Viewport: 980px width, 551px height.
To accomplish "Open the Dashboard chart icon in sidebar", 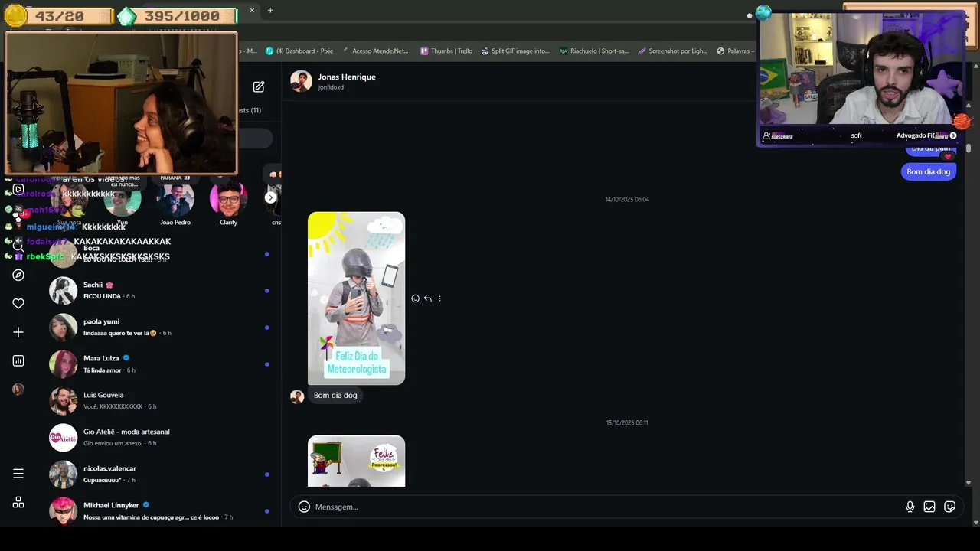I will pos(18,360).
